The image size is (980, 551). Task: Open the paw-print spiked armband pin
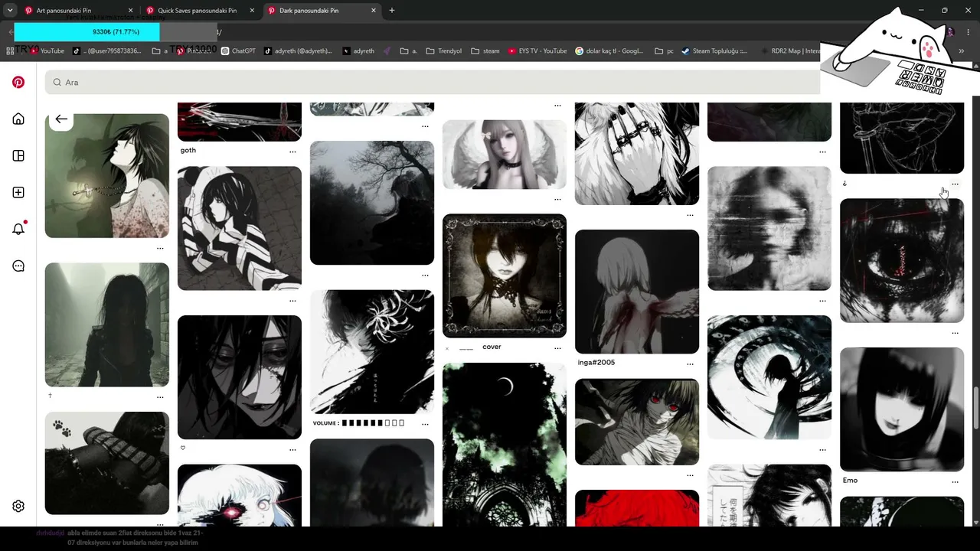click(x=107, y=463)
